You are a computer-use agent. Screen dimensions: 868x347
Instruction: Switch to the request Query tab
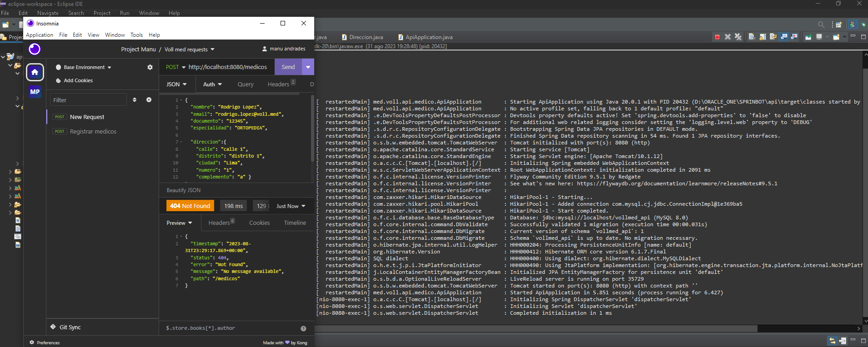(x=246, y=84)
